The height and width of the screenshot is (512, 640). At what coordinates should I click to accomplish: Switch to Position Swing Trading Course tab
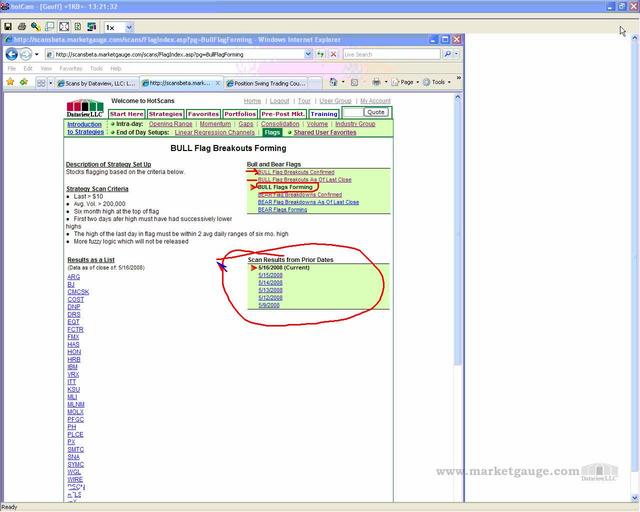(266, 83)
